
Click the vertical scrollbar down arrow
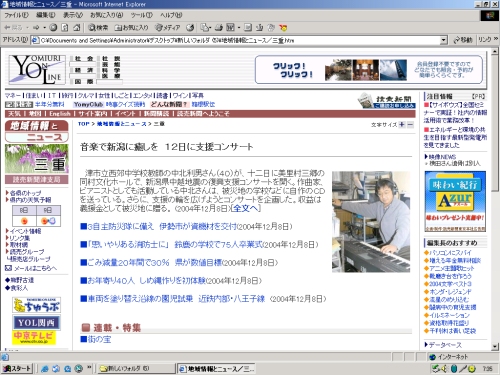[495, 347]
